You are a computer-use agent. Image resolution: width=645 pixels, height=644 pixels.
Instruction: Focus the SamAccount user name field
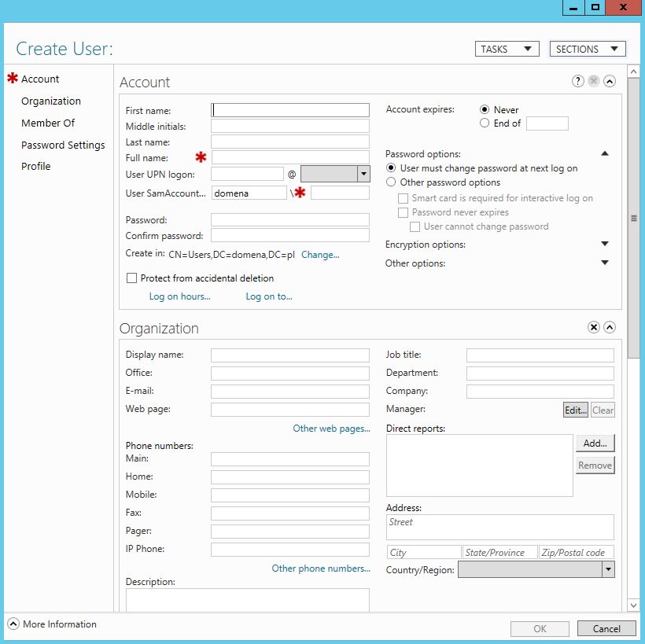click(x=340, y=193)
